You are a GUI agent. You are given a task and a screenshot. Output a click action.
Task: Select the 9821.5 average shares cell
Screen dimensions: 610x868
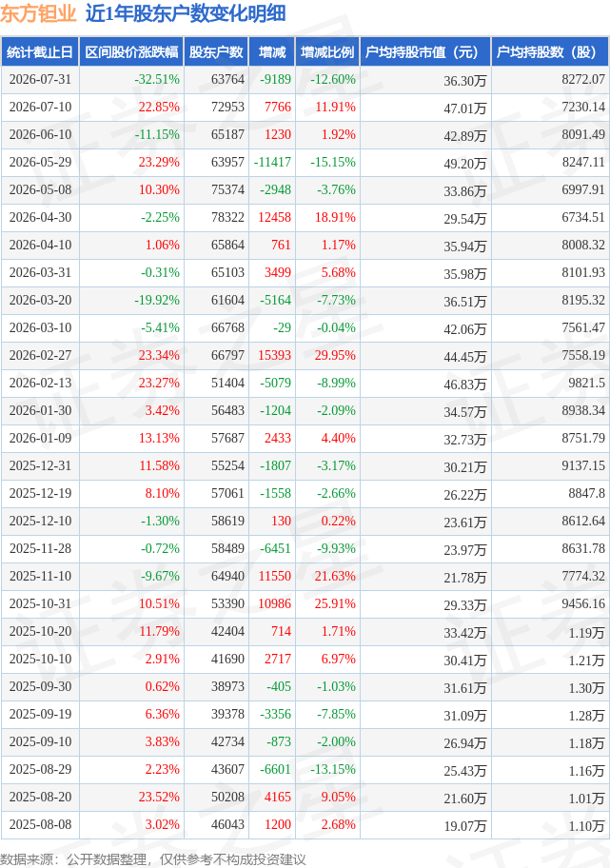click(582, 383)
